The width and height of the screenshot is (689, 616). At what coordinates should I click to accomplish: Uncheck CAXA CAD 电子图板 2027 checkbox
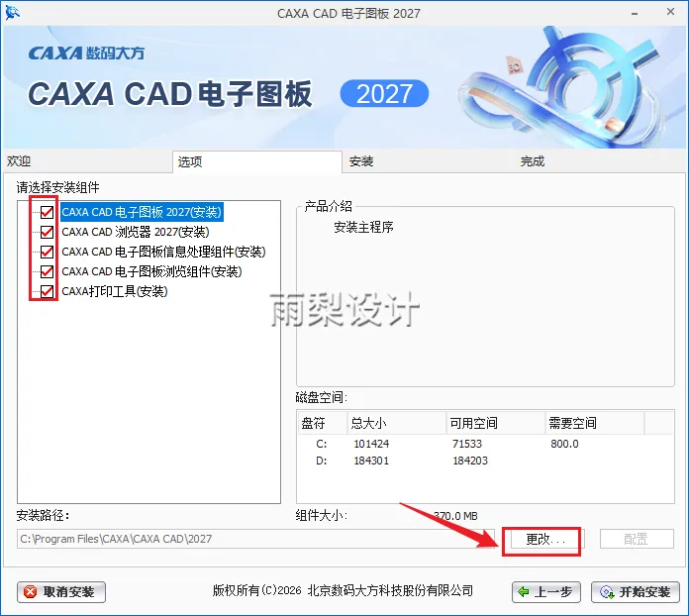(x=47, y=212)
